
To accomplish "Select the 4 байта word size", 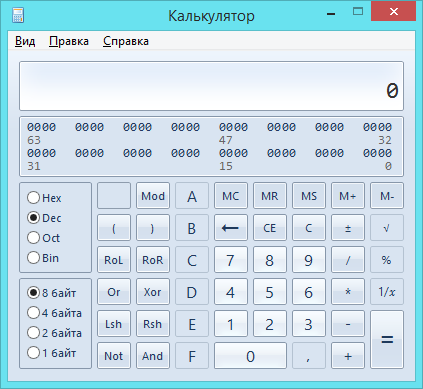I will pyautogui.click(x=54, y=313).
